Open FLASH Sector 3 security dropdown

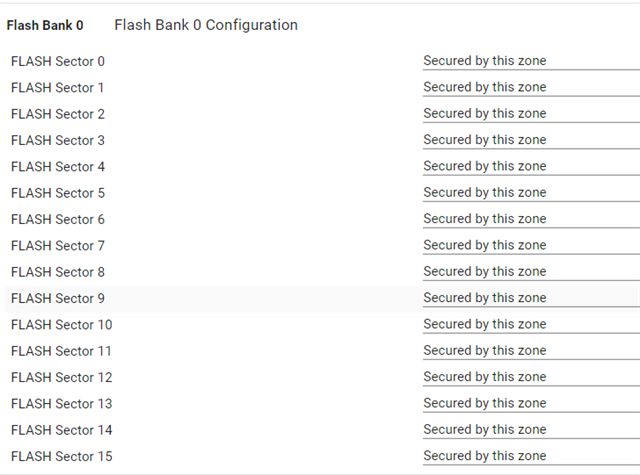[530, 140]
